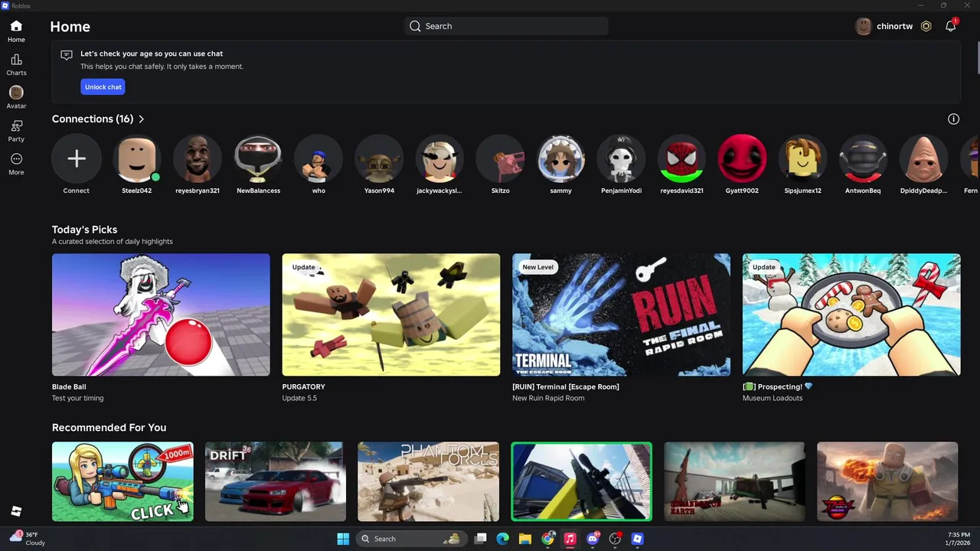
Task: Open Gyatt9002 connection avatar
Action: tap(742, 158)
